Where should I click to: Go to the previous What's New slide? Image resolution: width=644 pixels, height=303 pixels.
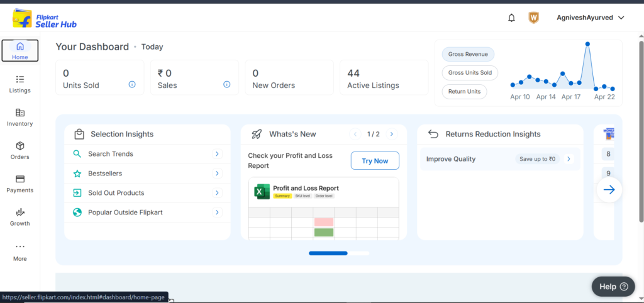(355, 134)
